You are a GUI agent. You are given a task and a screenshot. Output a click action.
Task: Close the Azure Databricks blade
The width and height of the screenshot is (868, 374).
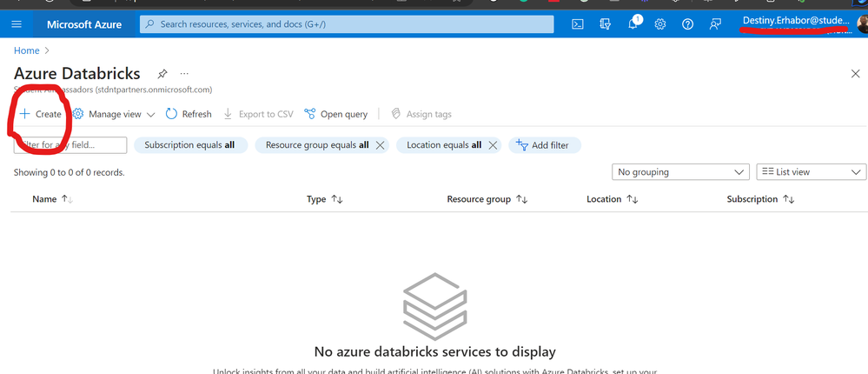tap(855, 74)
